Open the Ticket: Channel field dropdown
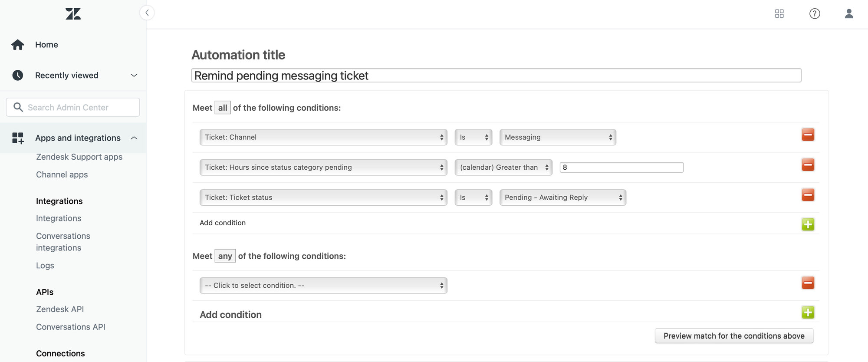 (x=323, y=137)
